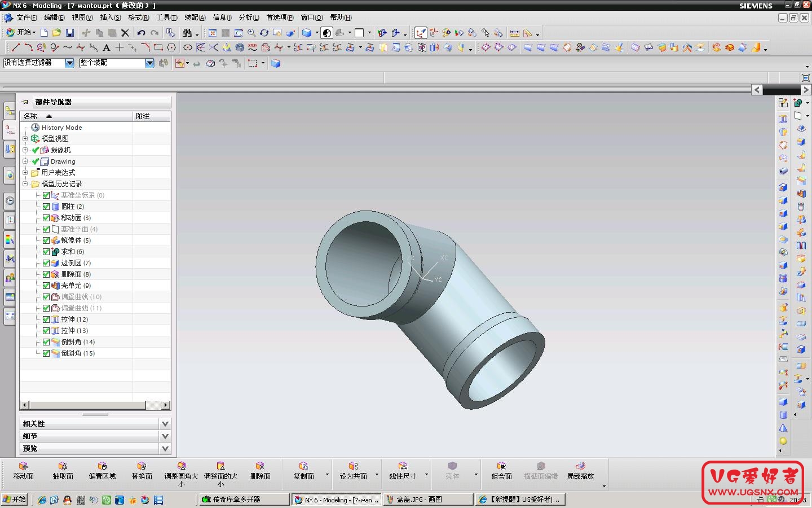Click the Replace Face (替换面) tool
Image resolution: width=812 pixels, height=508 pixels.
tap(142, 471)
